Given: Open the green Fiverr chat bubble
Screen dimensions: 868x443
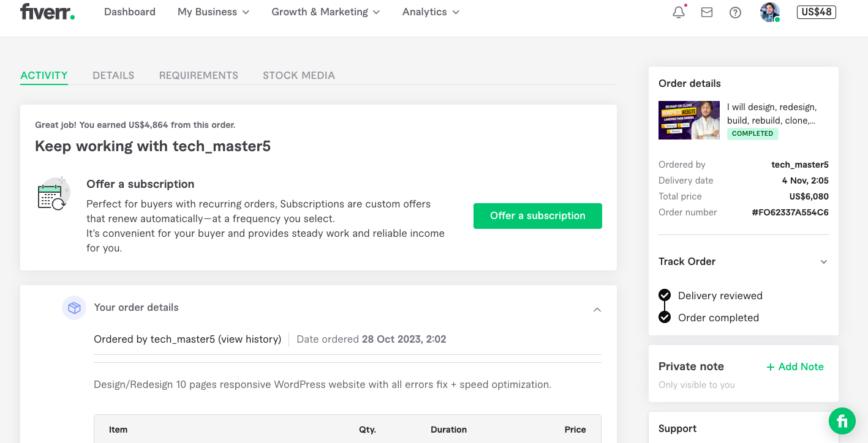Looking at the screenshot, I should click(842, 421).
